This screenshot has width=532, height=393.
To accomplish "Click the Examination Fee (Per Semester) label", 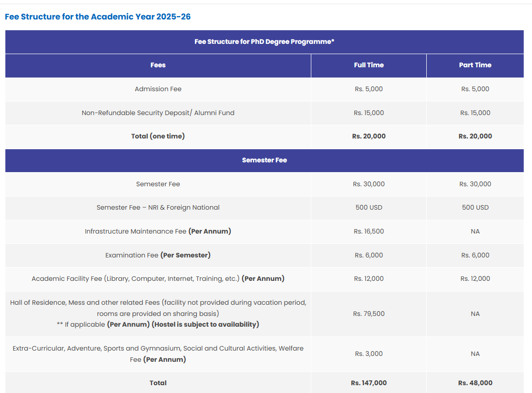I will 158,255.
